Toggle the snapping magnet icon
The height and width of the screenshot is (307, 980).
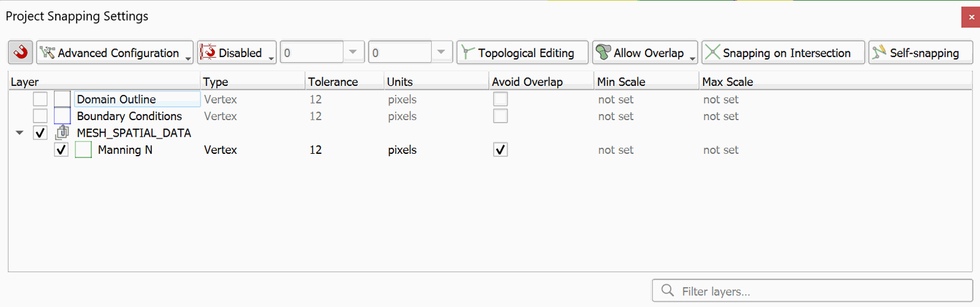(x=21, y=53)
